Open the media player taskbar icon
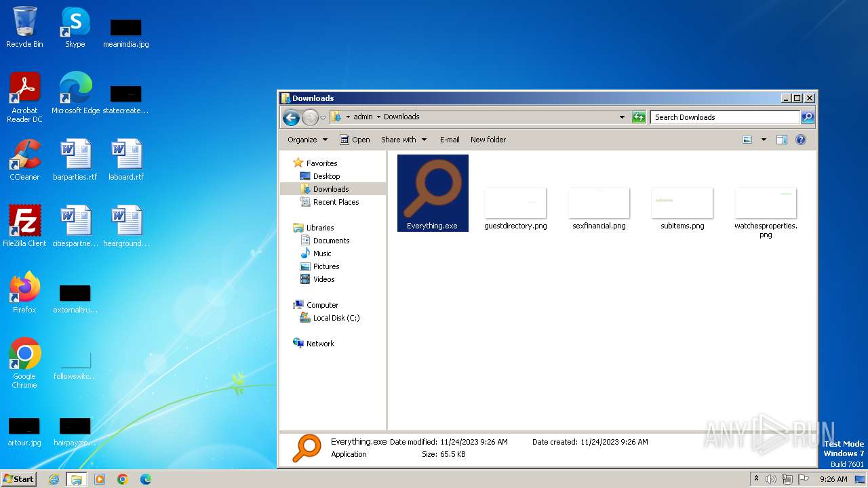 click(x=100, y=479)
